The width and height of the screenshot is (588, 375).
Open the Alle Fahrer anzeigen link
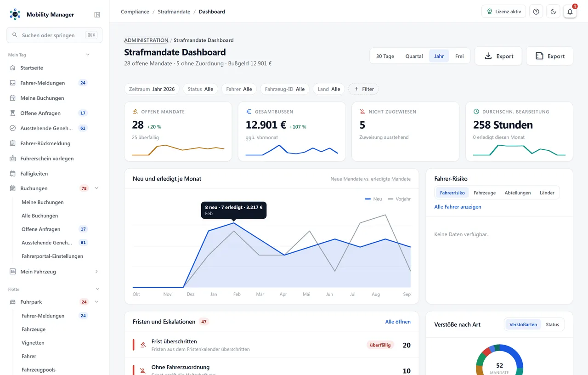tap(458, 207)
